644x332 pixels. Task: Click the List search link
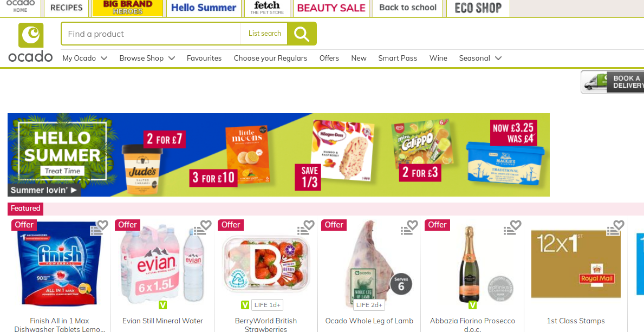click(x=264, y=34)
